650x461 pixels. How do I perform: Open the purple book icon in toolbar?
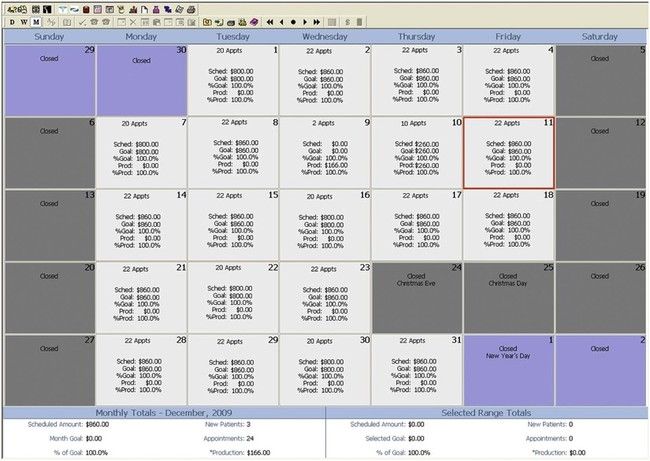[x=254, y=21]
